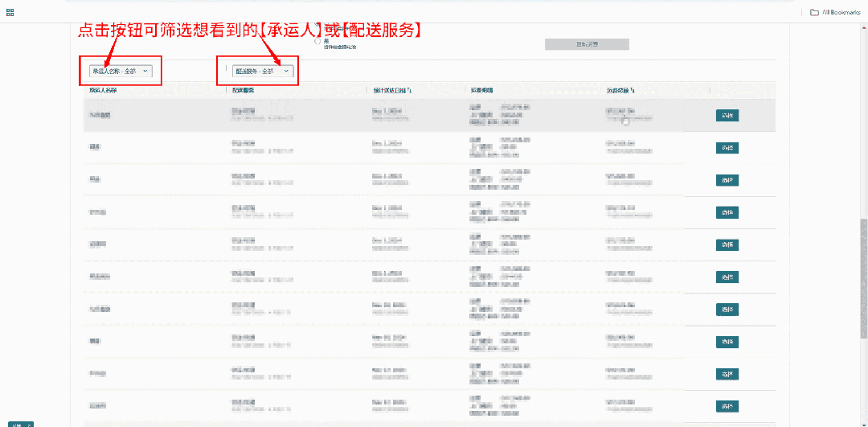Select the 是 radio button

pos(318,41)
